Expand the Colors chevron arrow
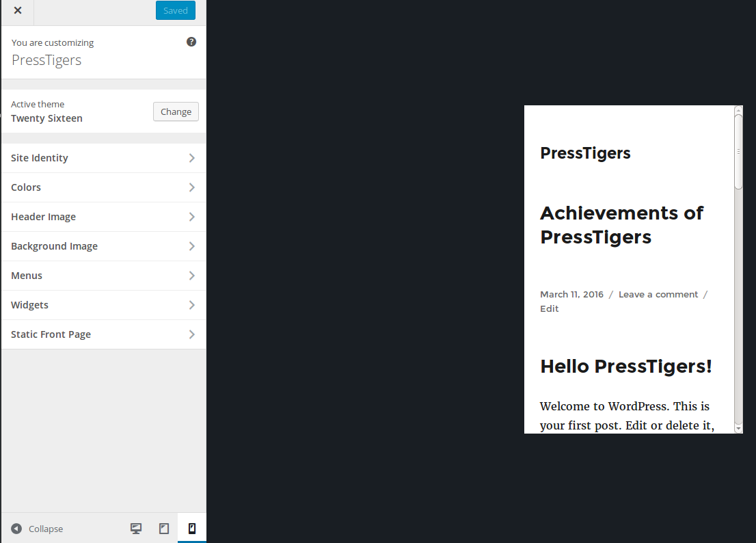 (x=192, y=187)
